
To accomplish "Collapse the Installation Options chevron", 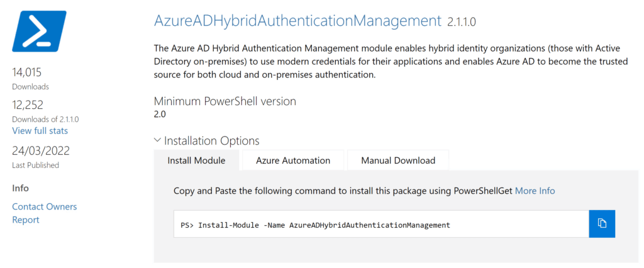I will (157, 140).
